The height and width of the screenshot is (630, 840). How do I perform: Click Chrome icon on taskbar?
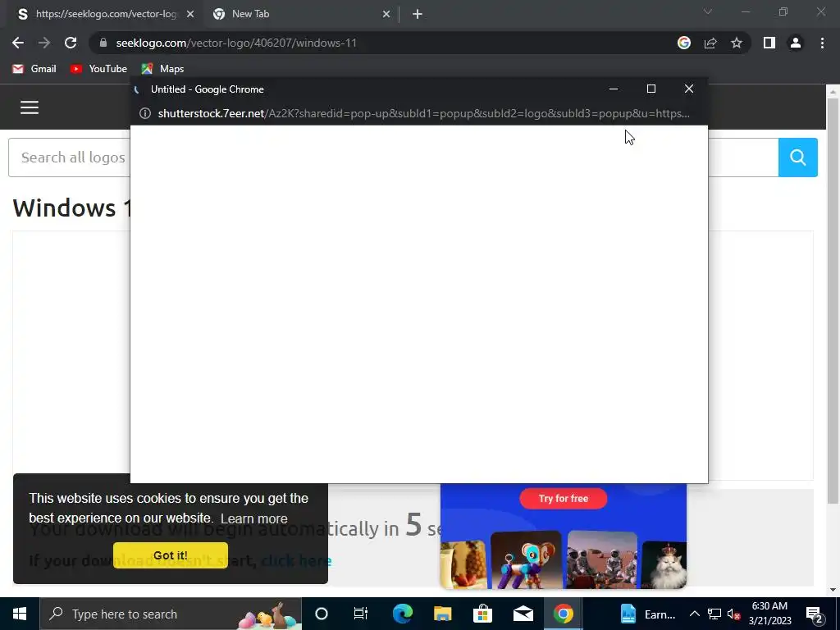pyautogui.click(x=563, y=614)
